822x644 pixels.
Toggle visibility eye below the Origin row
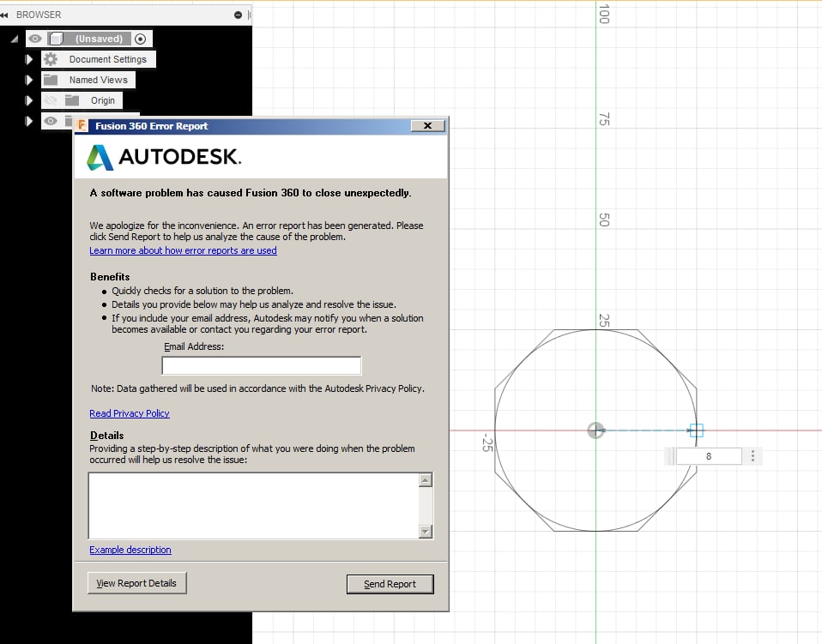point(51,121)
